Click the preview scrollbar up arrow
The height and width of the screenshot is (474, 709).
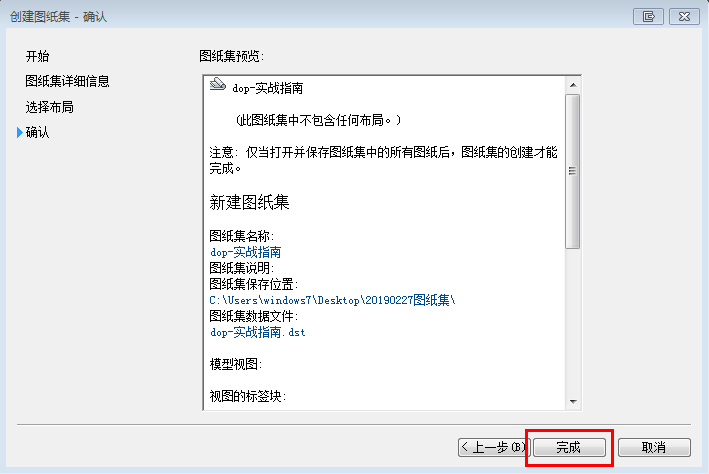point(573,83)
